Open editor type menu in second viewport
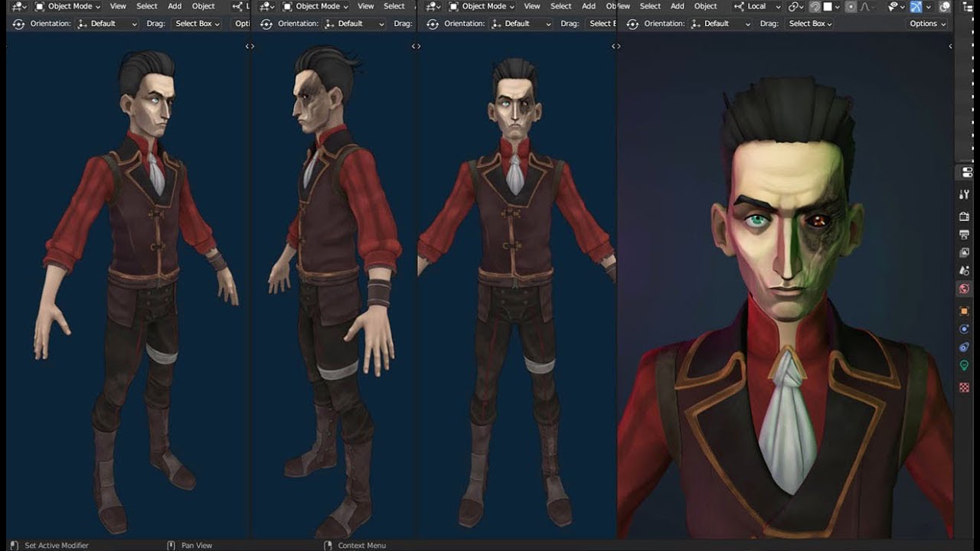Viewport: 980px width, 551px height. [266, 6]
